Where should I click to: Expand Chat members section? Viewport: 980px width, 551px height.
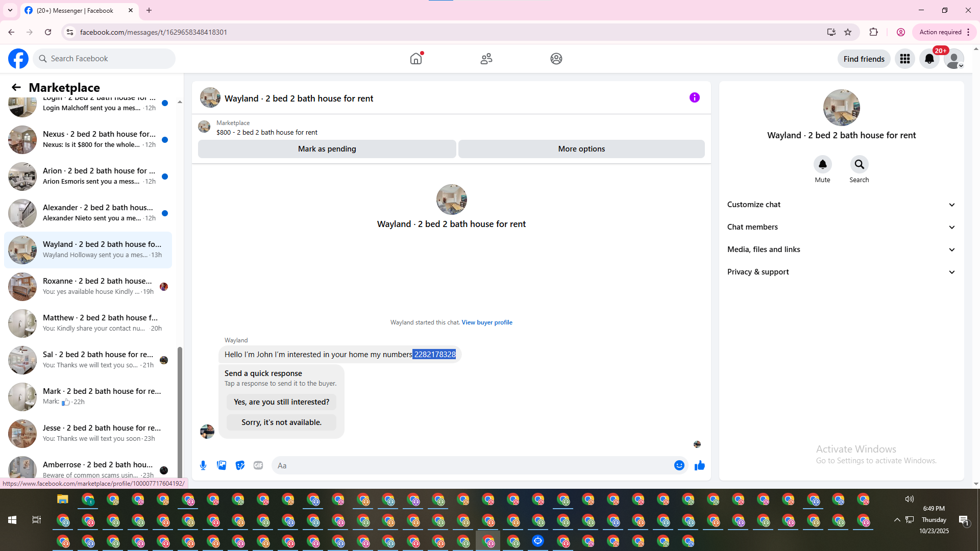(x=841, y=227)
